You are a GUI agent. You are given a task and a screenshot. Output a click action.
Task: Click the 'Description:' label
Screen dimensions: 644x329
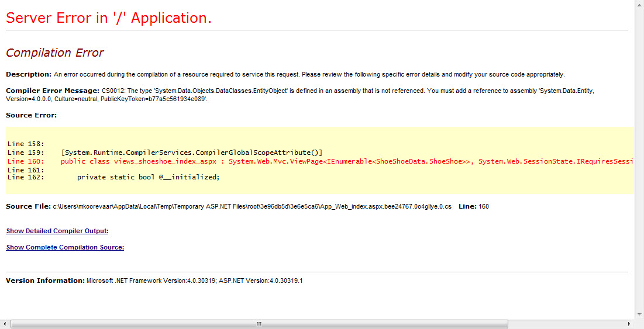pyautogui.click(x=29, y=74)
